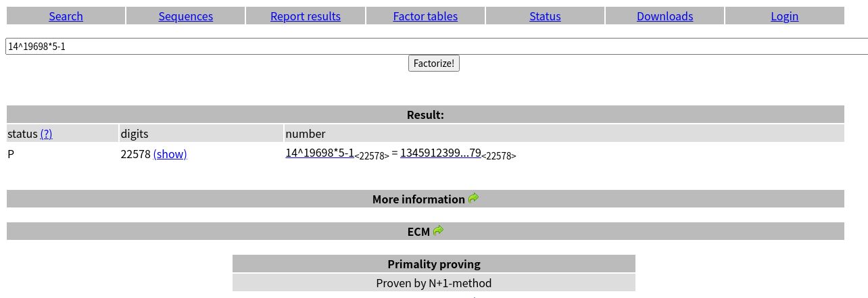Click the ECM section title text
Screen dimensions: 868x298
click(x=418, y=232)
